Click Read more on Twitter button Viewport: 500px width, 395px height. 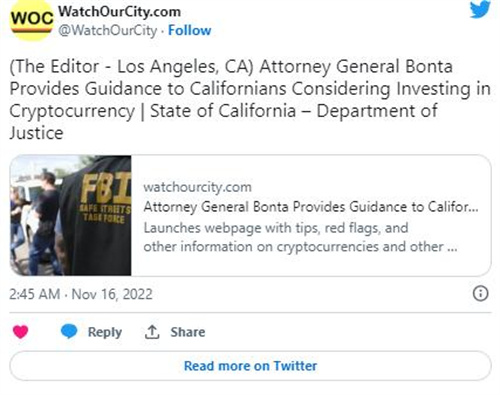click(x=250, y=366)
